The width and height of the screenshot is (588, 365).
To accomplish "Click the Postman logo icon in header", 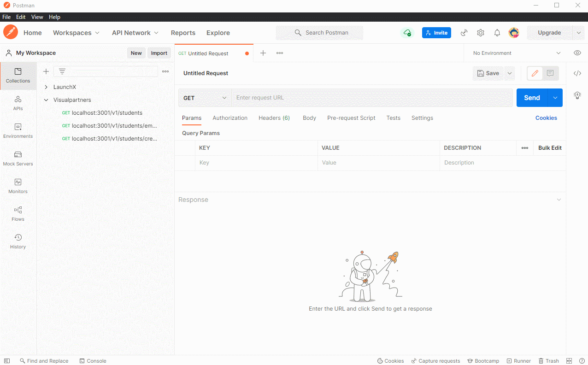I will point(11,32).
